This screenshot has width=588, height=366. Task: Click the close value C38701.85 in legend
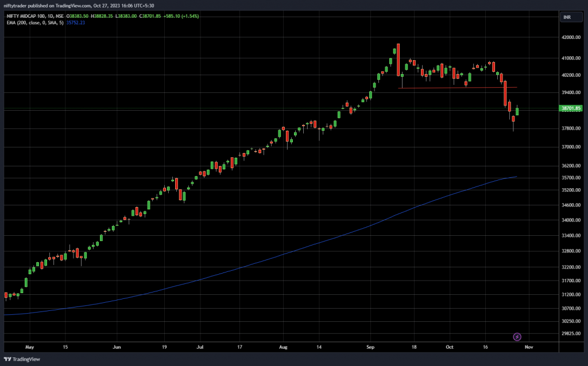tap(150, 16)
